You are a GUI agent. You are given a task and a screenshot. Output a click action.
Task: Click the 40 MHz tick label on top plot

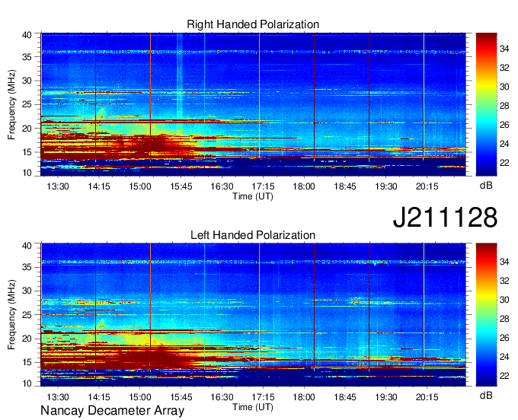click(x=27, y=35)
